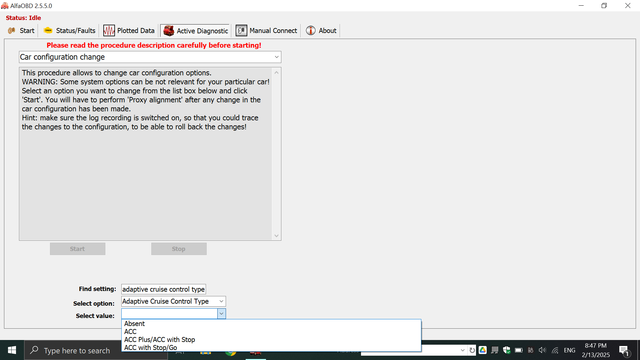Open the About tab
Screen dimensions: 640x360
click(x=321, y=31)
